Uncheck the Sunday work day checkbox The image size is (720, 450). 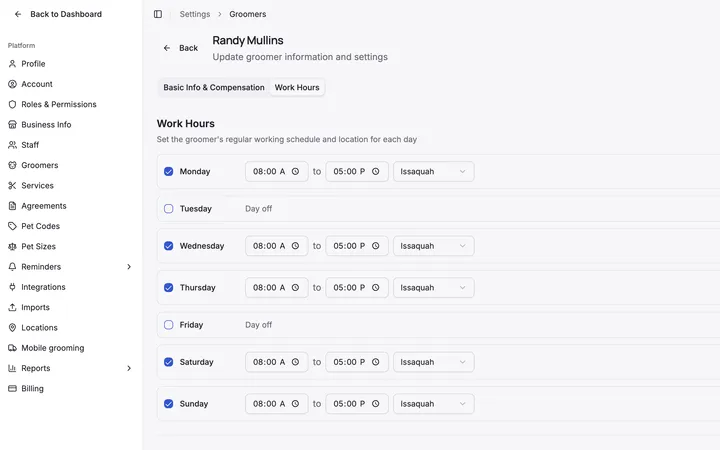click(169, 404)
